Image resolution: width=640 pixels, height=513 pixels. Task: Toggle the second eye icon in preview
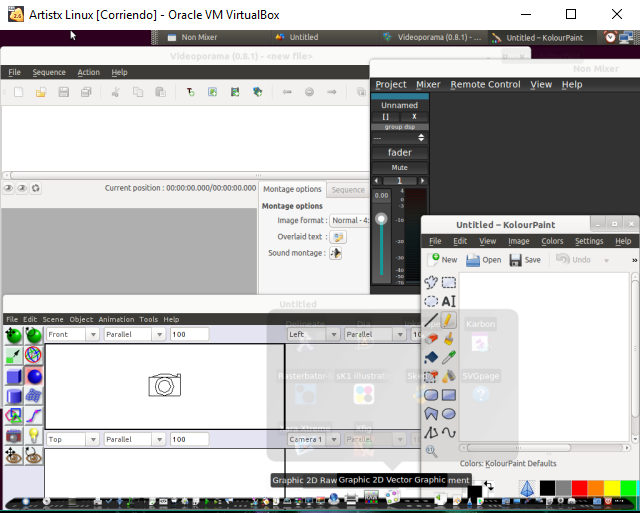pyautogui.click(x=22, y=187)
